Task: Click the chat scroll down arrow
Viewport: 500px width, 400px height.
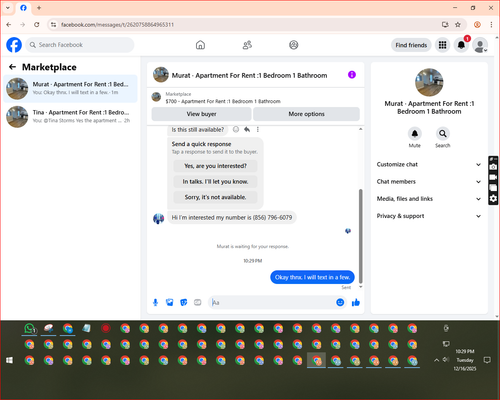Action: (360, 287)
